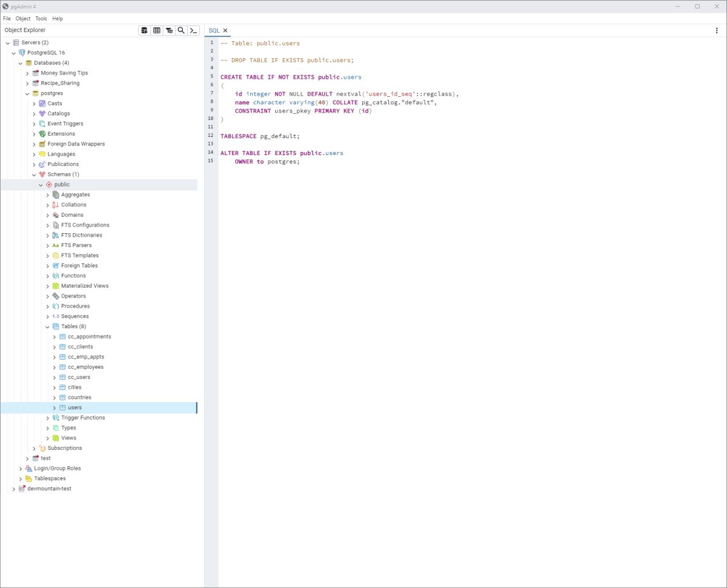Select the cities table

coord(75,388)
